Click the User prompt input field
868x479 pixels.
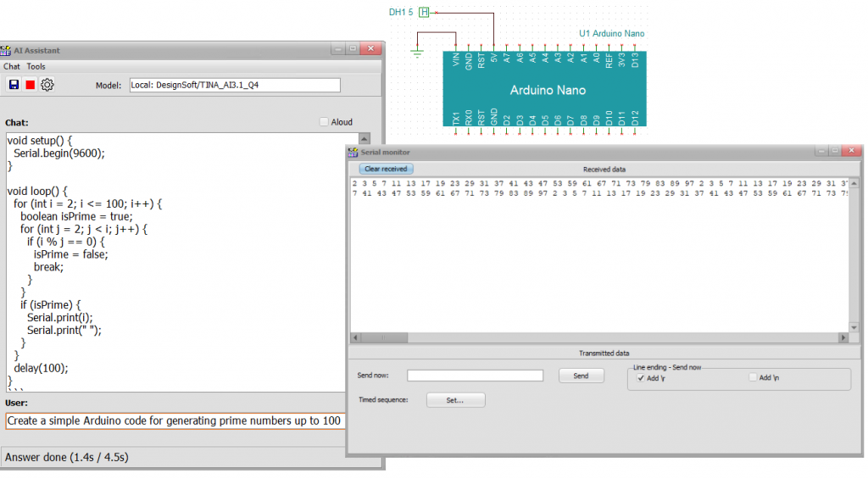[175, 421]
